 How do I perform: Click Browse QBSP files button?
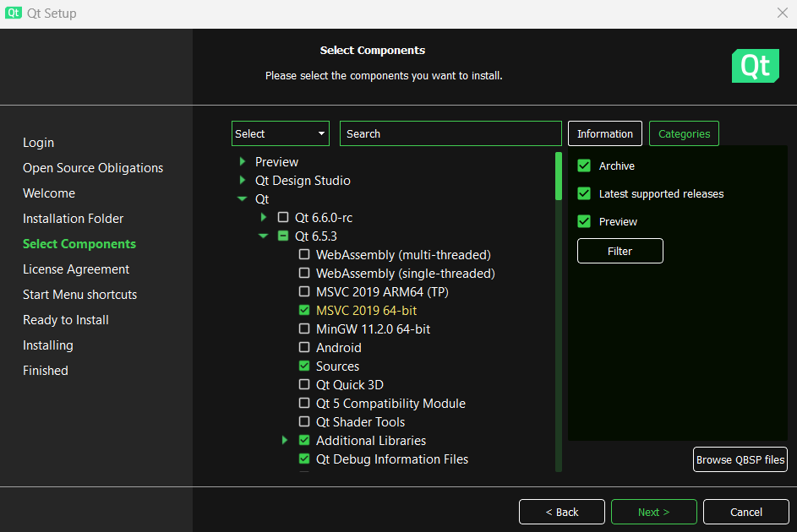pyautogui.click(x=740, y=460)
